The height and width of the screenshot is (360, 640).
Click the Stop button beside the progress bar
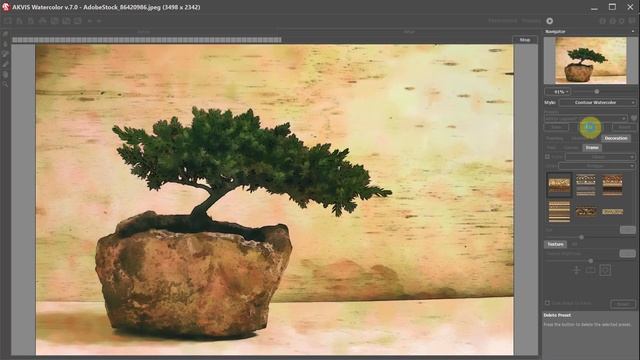click(525, 40)
